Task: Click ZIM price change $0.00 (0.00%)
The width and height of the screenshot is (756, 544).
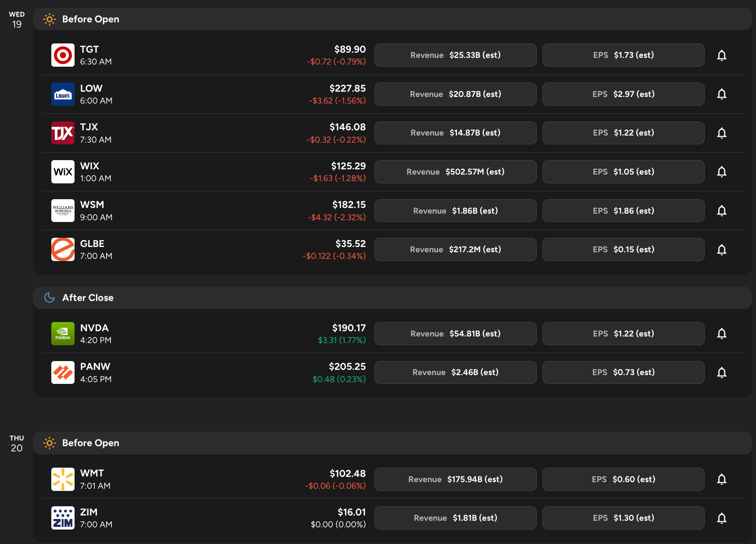Action: (339, 524)
